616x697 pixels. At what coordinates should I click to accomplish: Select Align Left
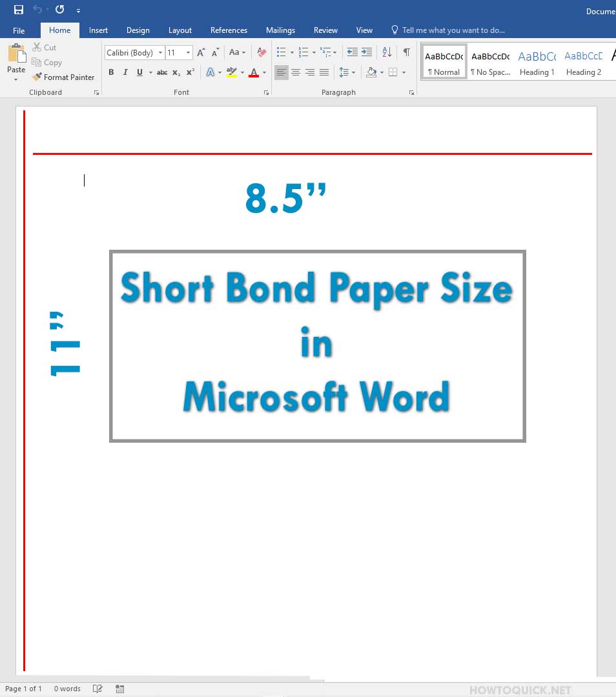click(x=281, y=72)
